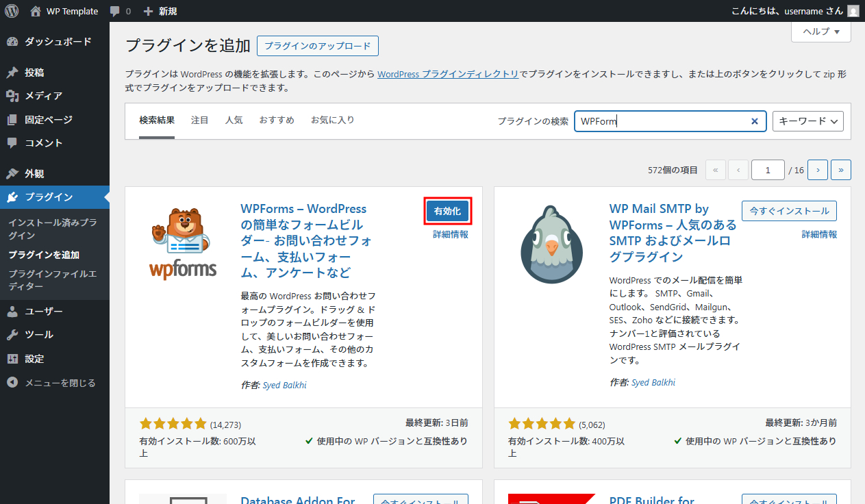865x504 pixels.
Task: Clear the search field with X icon
Action: pyautogui.click(x=755, y=121)
